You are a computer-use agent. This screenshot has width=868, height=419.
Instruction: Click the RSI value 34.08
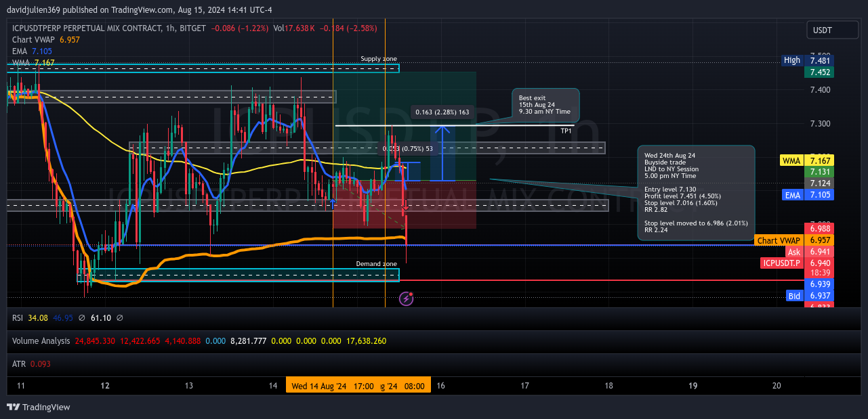[x=39, y=317]
